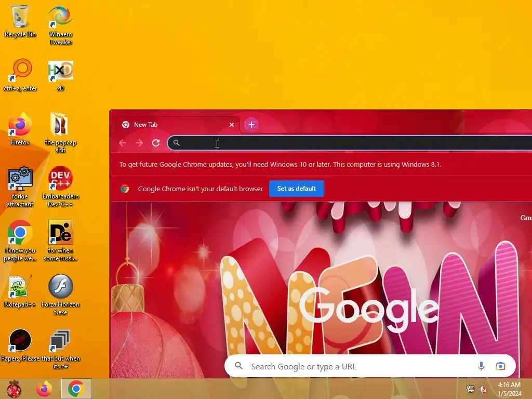Open Google Lens image search icon
The height and width of the screenshot is (399, 532).
pos(500,366)
